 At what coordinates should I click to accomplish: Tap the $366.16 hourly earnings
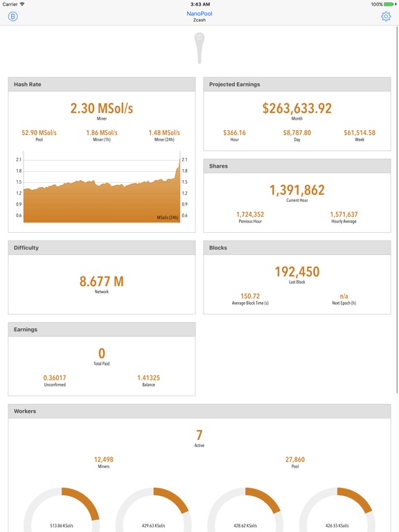click(x=234, y=133)
